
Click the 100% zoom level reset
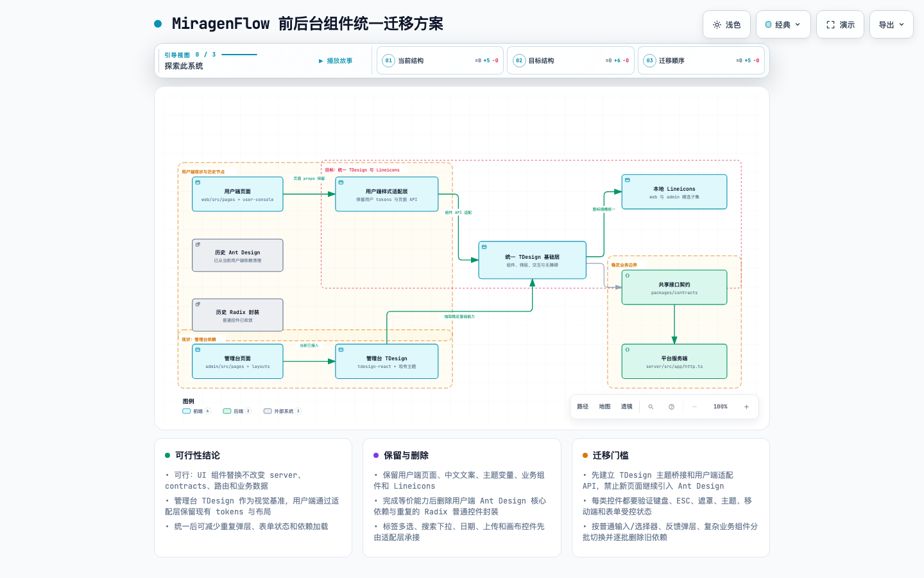point(721,407)
